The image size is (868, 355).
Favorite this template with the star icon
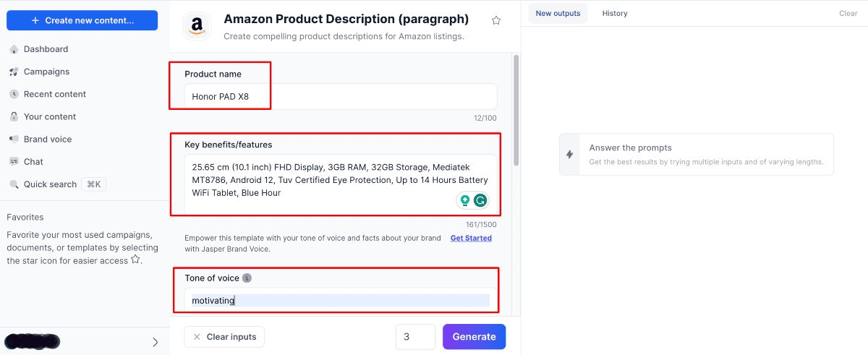point(496,20)
